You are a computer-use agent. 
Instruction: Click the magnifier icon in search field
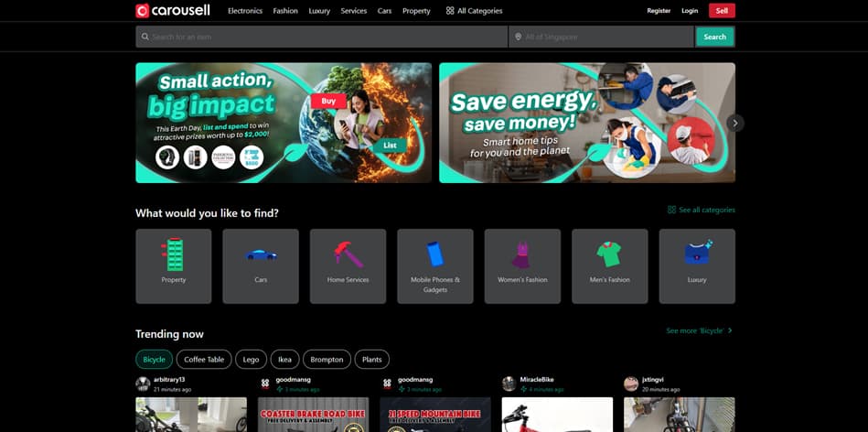[x=145, y=37]
